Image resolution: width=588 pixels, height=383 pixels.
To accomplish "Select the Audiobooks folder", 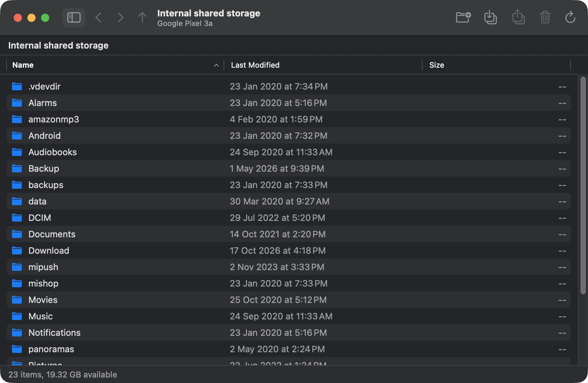I will click(x=289, y=152).
